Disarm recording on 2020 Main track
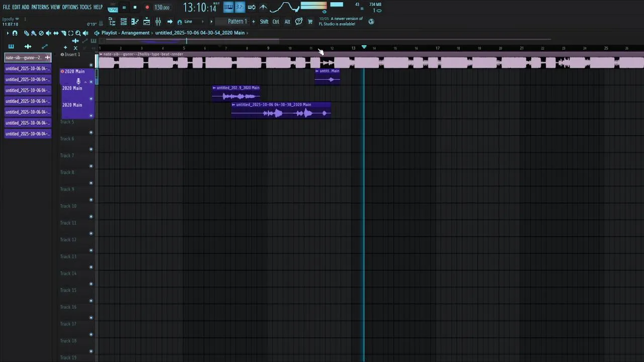The width and height of the screenshot is (644, 362). tap(62, 71)
